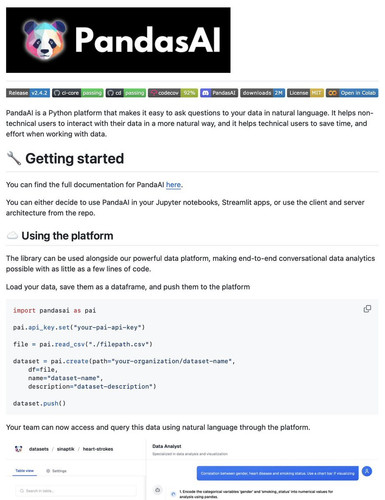Open the Settings tab
The width and height of the screenshot is (385, 500).
tap(56, 471)
